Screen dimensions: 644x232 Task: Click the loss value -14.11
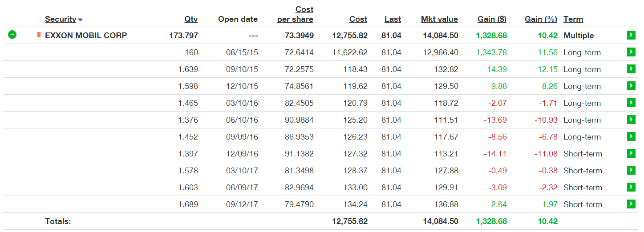tap(495, 153)
